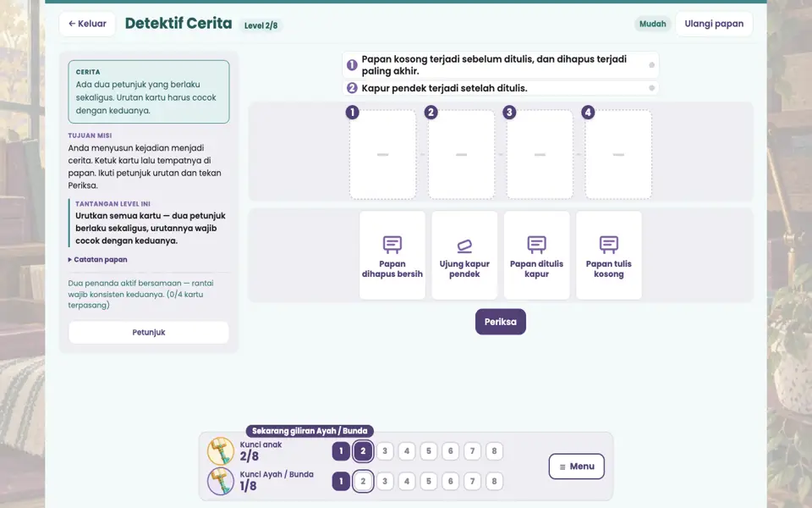Click chalk icon on Ujung kapur pendek

[464, 246]
